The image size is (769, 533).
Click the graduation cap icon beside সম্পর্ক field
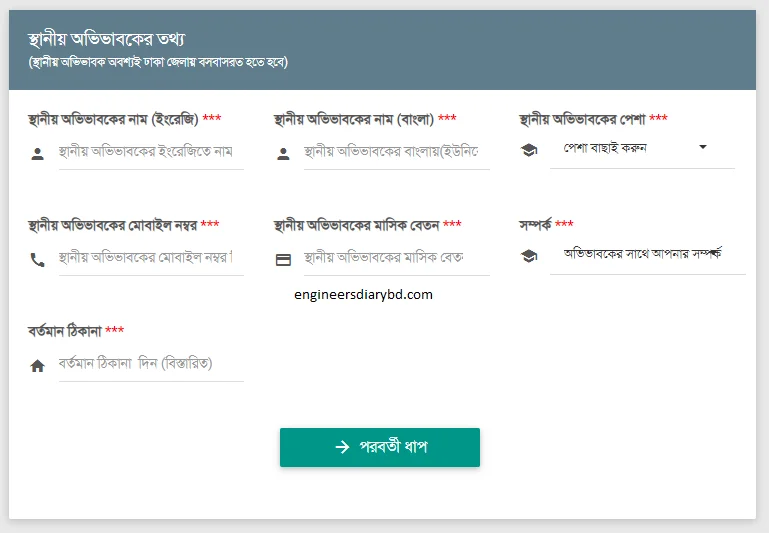click(x=528, y=256)
